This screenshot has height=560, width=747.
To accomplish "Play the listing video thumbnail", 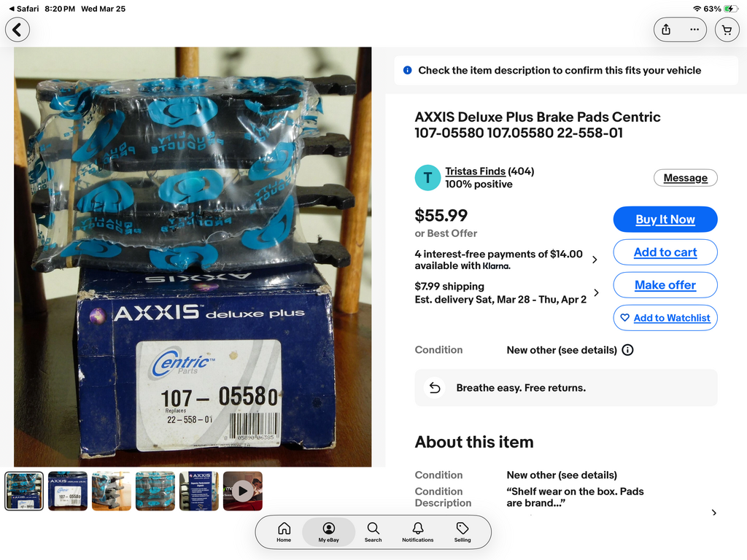I will pyautogui.click(x=242, y=491).
